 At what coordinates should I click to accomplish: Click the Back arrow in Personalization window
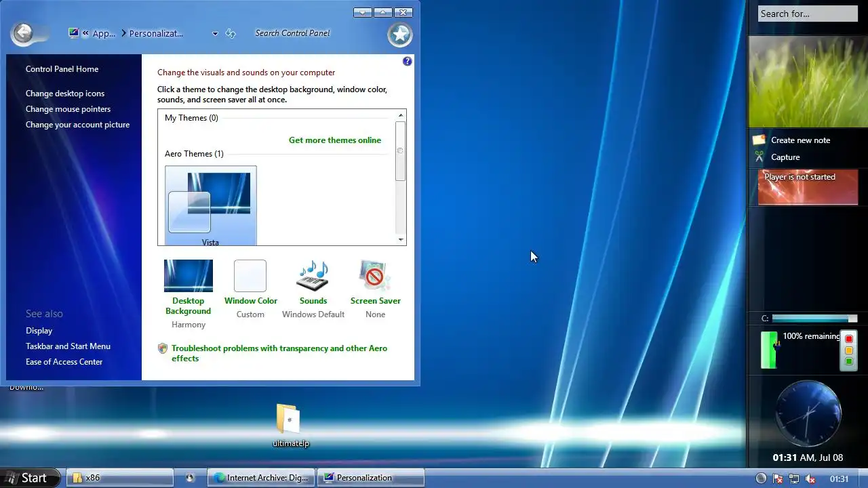pyautogui.click(x=23, y=33)
